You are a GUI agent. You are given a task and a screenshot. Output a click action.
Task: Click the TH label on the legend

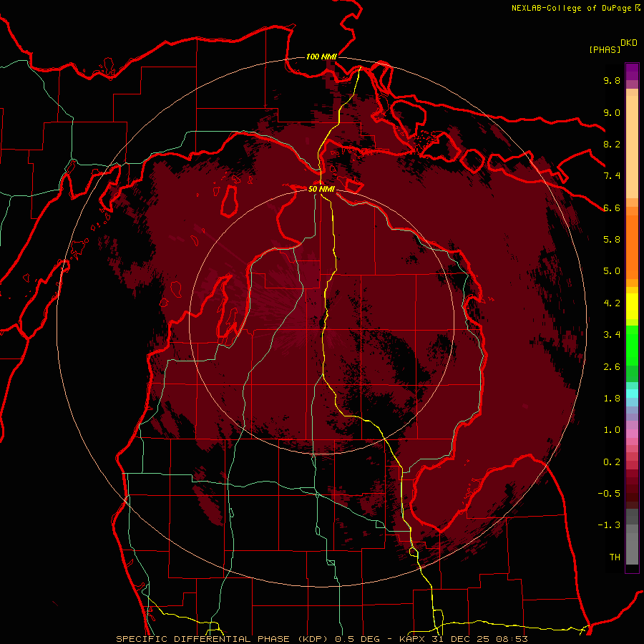(x=615, y=557)
